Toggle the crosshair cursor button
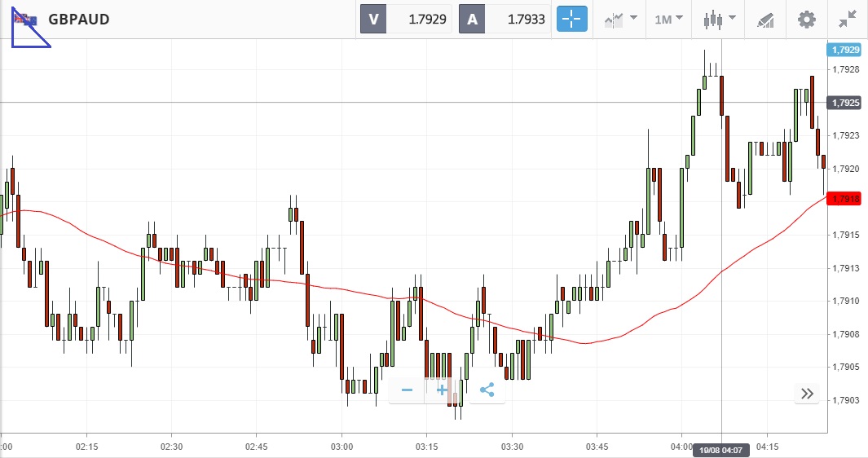 coord(571,19)
